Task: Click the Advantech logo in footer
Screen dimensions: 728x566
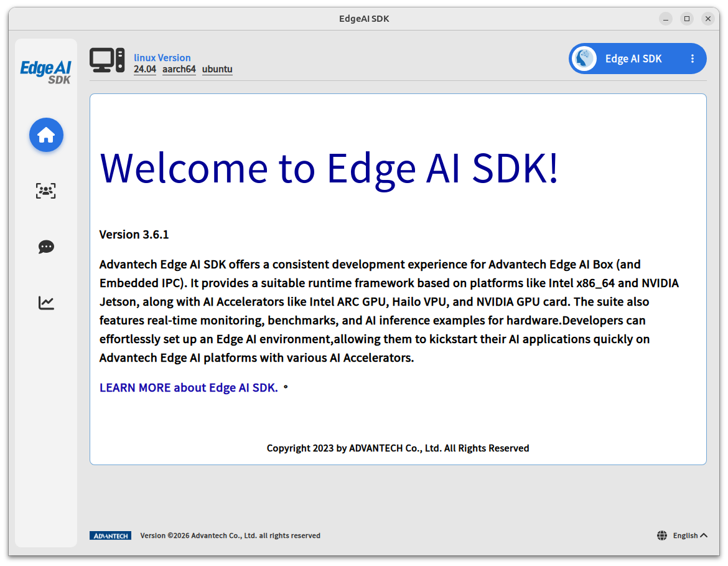Action: (111, 535)
